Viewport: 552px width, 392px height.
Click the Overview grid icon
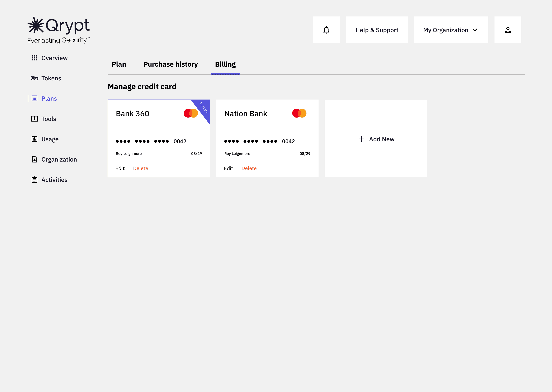point(34,58)
